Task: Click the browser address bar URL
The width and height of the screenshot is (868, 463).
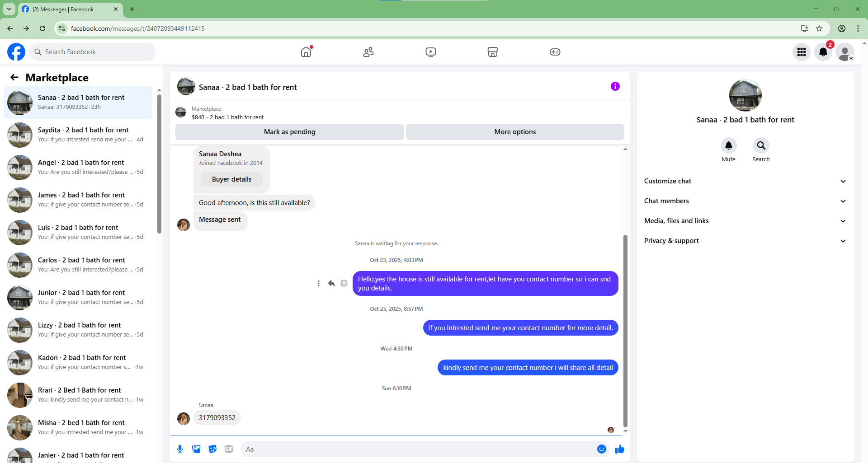Action: (x=137, y=28)
